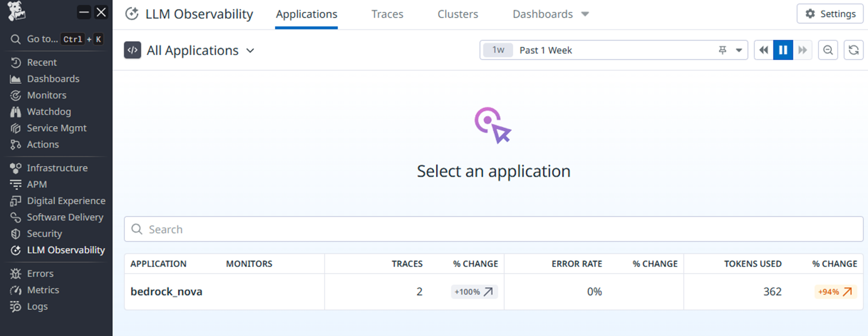Image resolution: width=868 pixels, height=336 pixels.
Task: Click the LLM Observability header icon
Action: (x=132, y=14)
